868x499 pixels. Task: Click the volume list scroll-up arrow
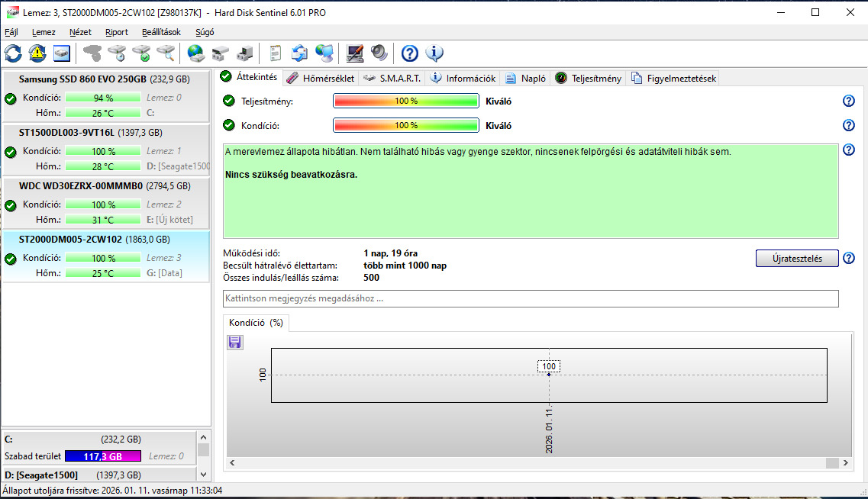coord(203,438)
